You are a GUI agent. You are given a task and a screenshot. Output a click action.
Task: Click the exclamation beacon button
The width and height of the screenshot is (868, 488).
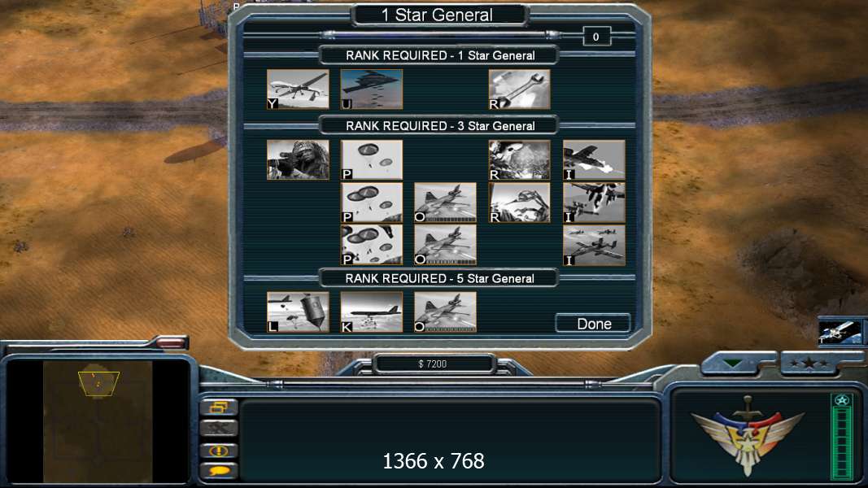[x=219, y=451]
